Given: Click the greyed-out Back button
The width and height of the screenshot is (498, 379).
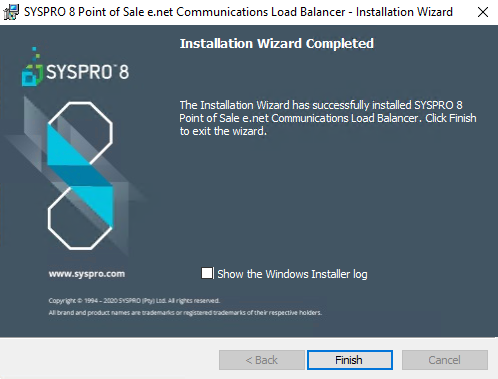Looking at the screenshot, I should tap(262, 360).
